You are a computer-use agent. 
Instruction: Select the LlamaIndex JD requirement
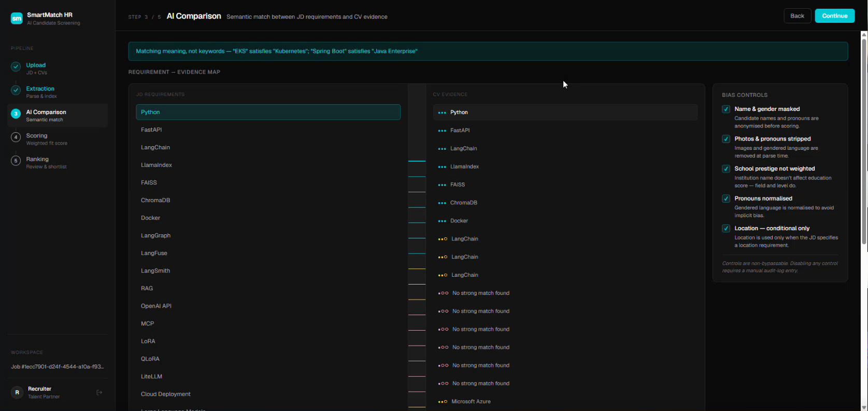coord(268,165)
